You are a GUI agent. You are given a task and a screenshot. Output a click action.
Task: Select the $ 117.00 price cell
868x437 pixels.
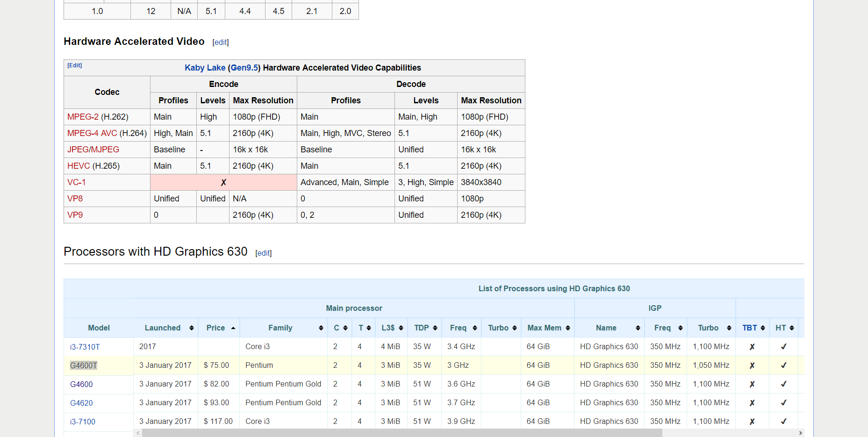(218, 421)
